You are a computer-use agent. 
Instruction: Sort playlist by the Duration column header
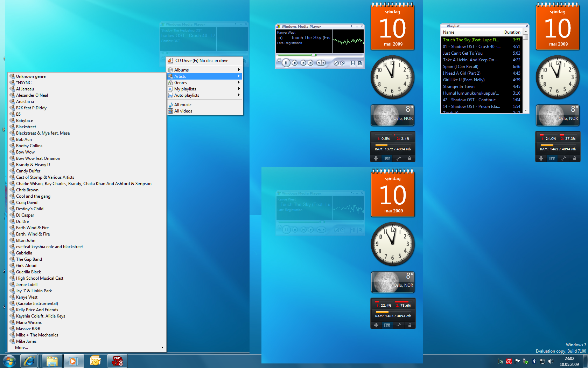512,32
